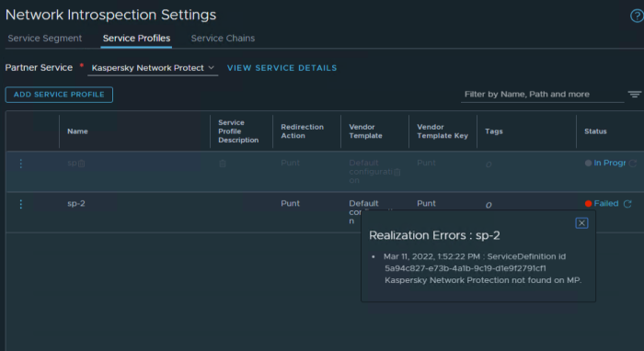The image size is (644, 351).
Task: Click the Service Profile Description column header
Action: (x=238, y=131)
